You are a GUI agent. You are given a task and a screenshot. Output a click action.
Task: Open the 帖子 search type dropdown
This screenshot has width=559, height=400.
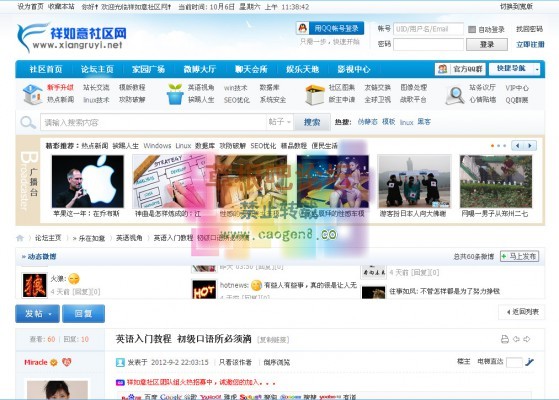280,122
